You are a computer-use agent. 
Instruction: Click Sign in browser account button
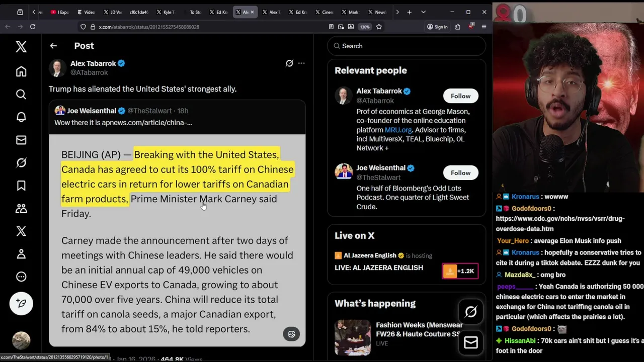[x=437, y=27]
